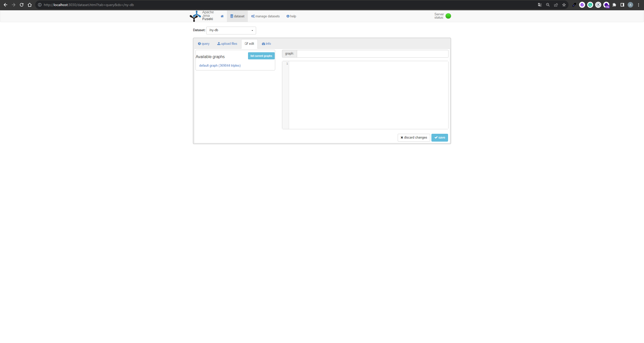The width and height of the screenshot is (644, 343).
Task: Click the Grammarly extension icon
Action: [590, 5]
